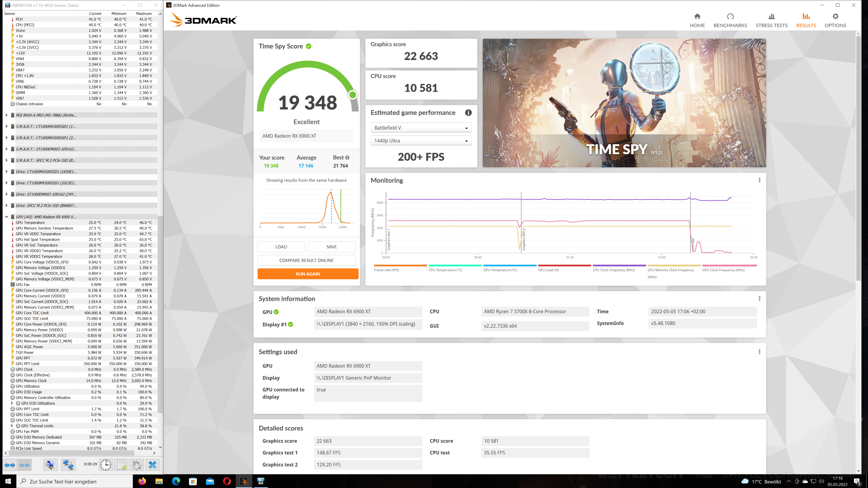Go to the BENCHMARKS tab
Viewport: 868px width, 488px height.
point(730,21)
